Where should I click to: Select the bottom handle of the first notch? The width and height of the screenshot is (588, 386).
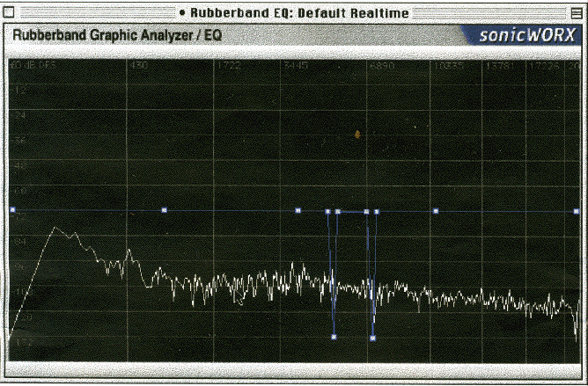[334, 337]
